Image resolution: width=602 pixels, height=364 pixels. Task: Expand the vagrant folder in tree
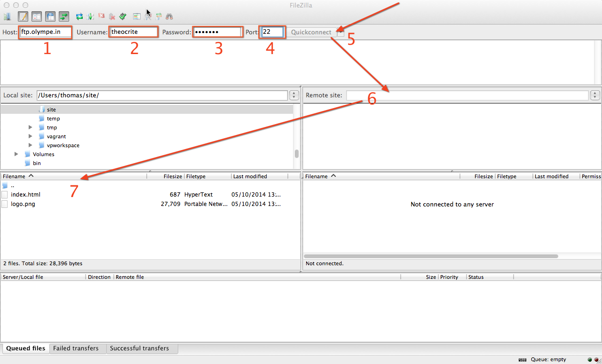point(31,136)
